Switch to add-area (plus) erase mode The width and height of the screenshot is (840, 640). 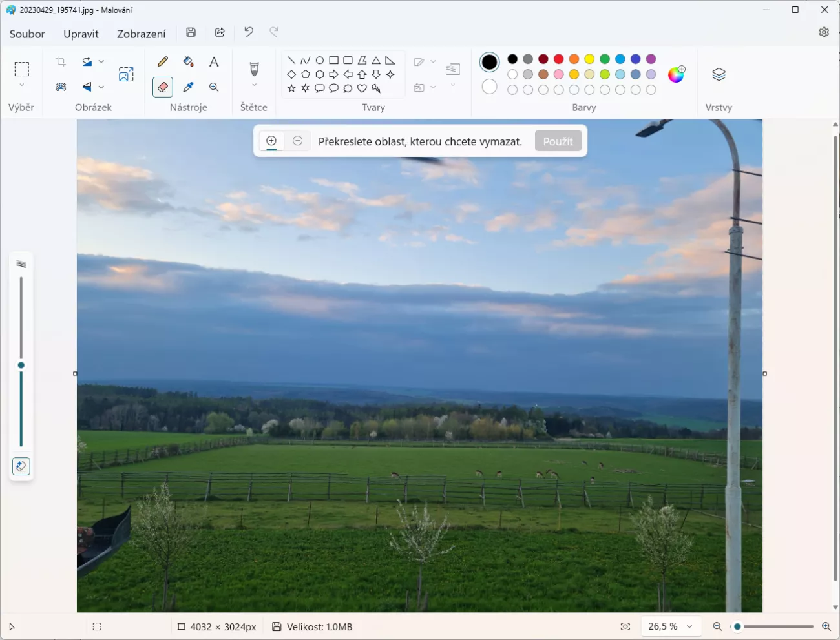[271, 141]
